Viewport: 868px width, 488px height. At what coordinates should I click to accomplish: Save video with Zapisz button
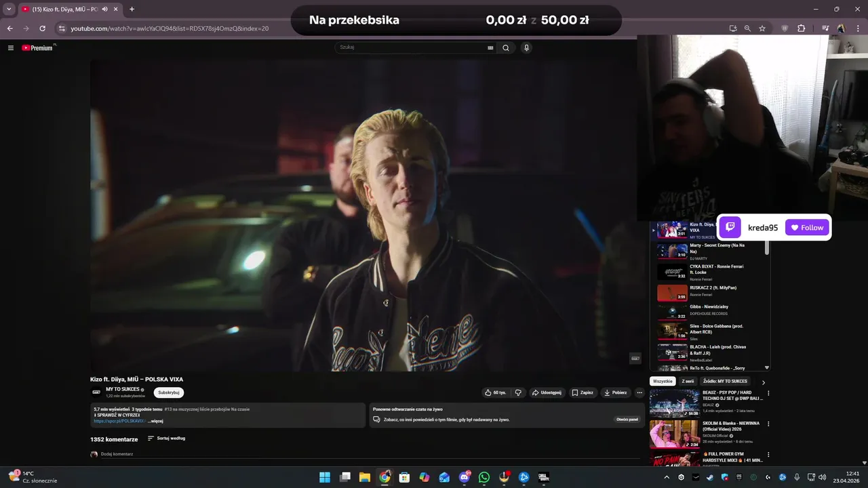[x=583, y=392]
